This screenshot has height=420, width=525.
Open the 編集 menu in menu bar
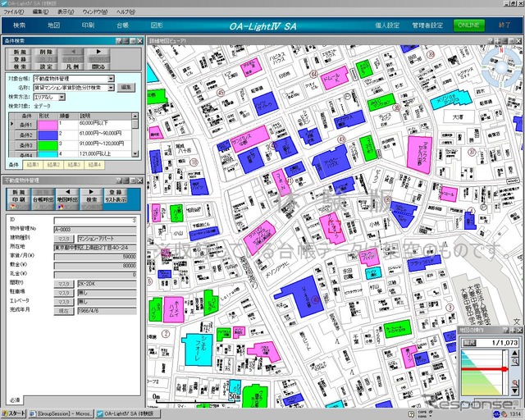40,11
